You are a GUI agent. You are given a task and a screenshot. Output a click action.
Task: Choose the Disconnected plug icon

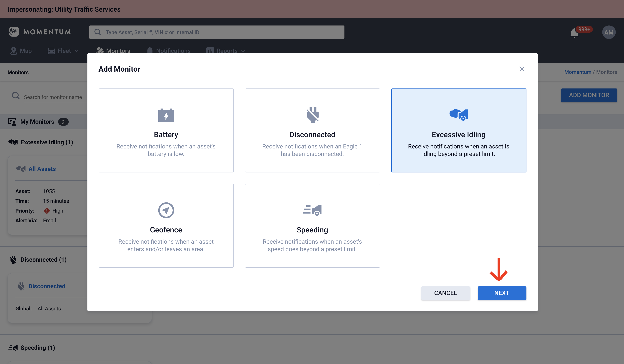(x=312, y=115)
